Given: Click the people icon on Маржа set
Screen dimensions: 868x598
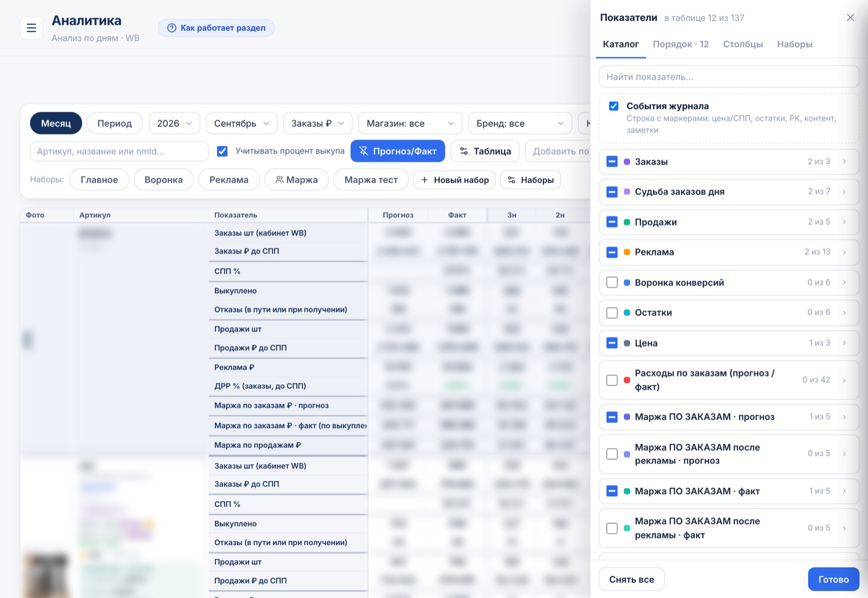Looking at the screenshot, I should [279, 180].
